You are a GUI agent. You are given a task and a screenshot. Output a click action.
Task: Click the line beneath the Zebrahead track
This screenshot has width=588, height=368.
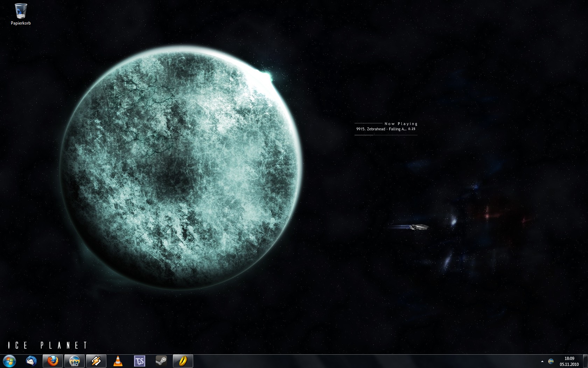386,135
